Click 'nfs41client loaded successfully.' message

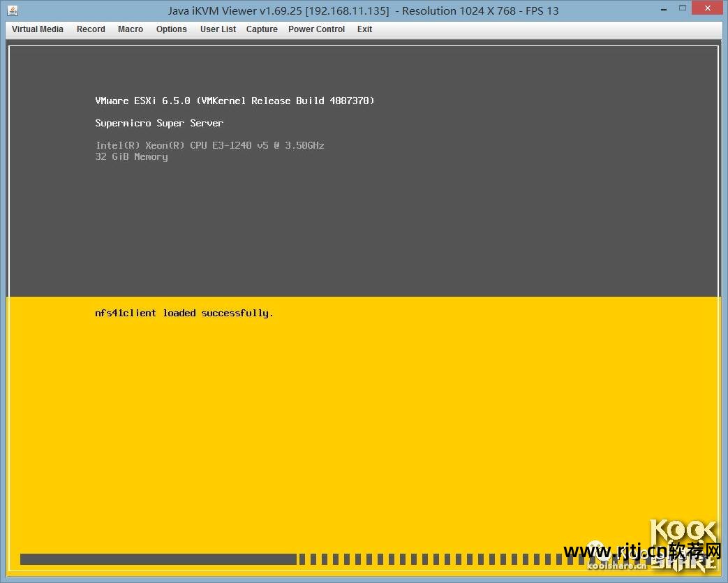(x=184, y=313)
